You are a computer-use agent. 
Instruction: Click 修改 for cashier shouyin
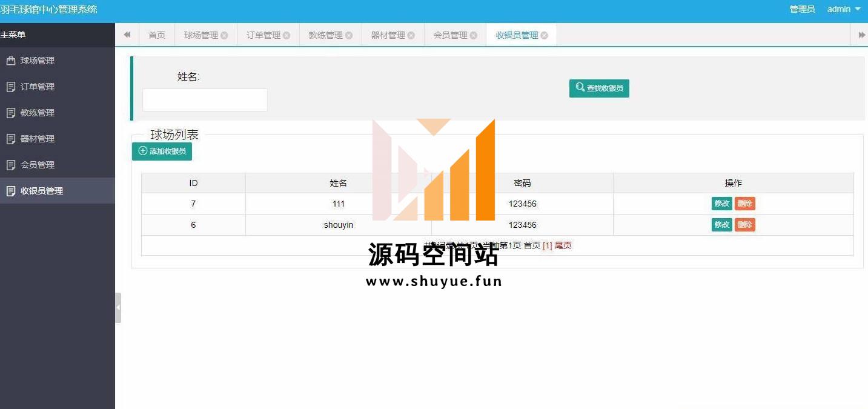pyautogui.click(x=721, y=225)
